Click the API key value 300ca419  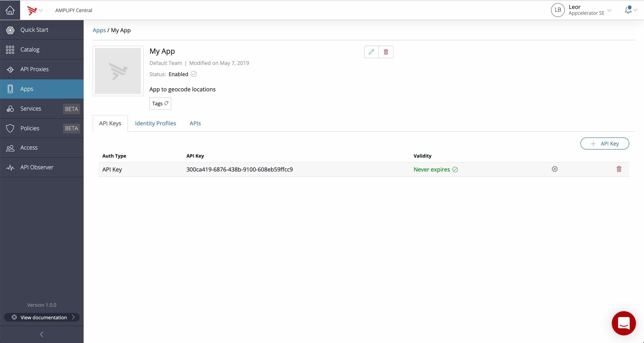tap(239, 169)
